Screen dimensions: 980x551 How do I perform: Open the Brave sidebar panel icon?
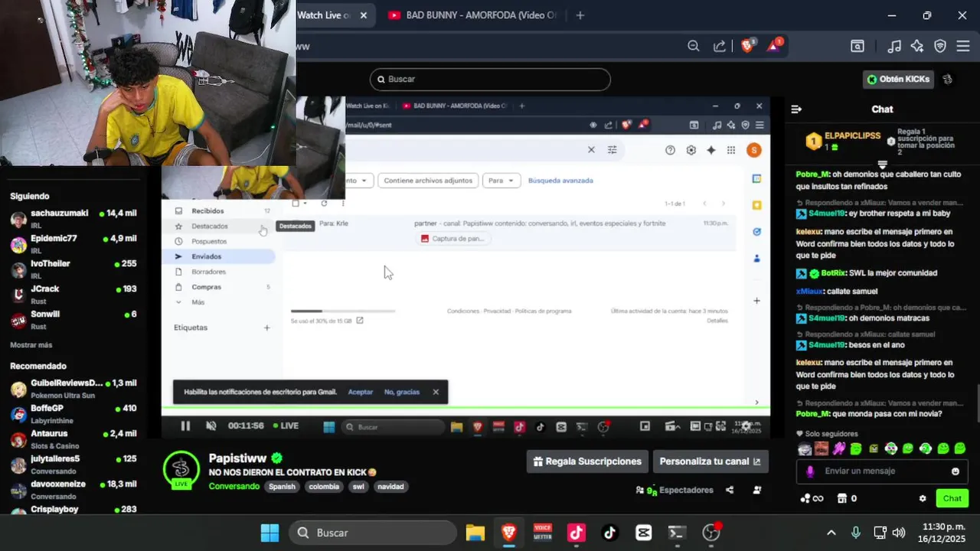(857, 46)
